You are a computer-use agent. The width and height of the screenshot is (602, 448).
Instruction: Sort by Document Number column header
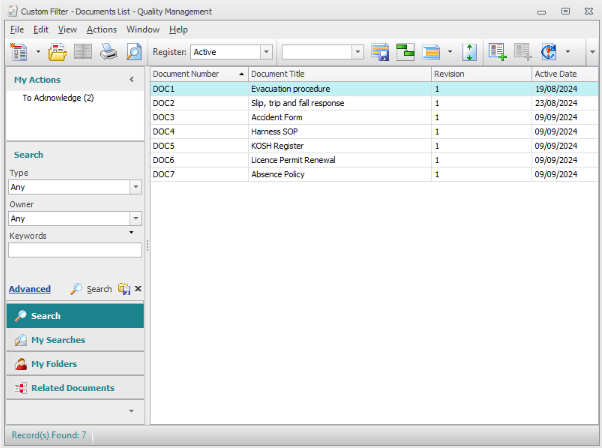[199, 74]
